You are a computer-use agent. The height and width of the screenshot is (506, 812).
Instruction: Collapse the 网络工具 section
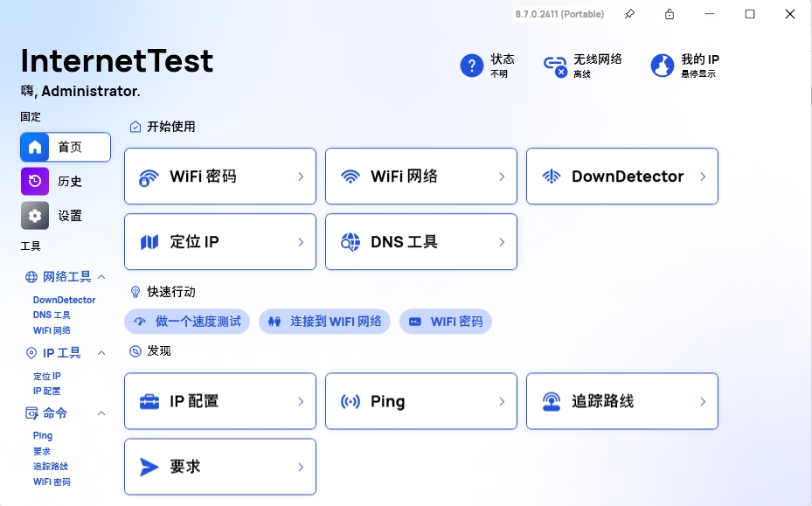[101, 277]
